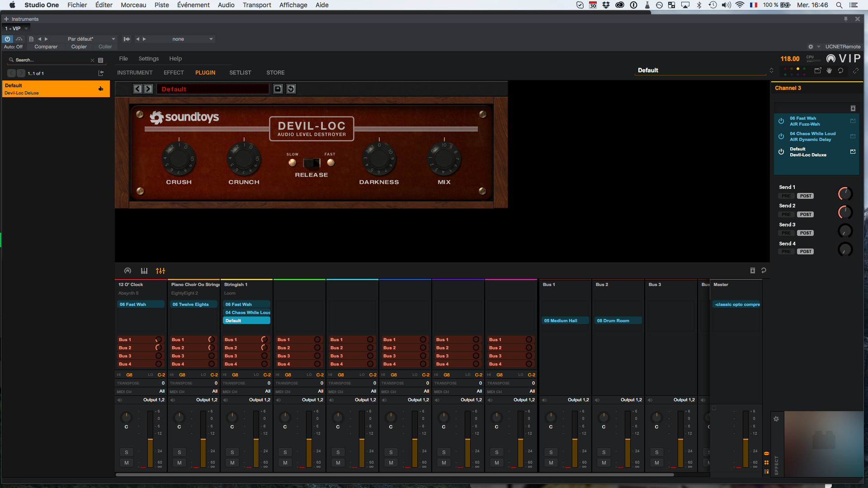Click the Comparer button
The height and width of the screenshot is (488, 868).
46,47
